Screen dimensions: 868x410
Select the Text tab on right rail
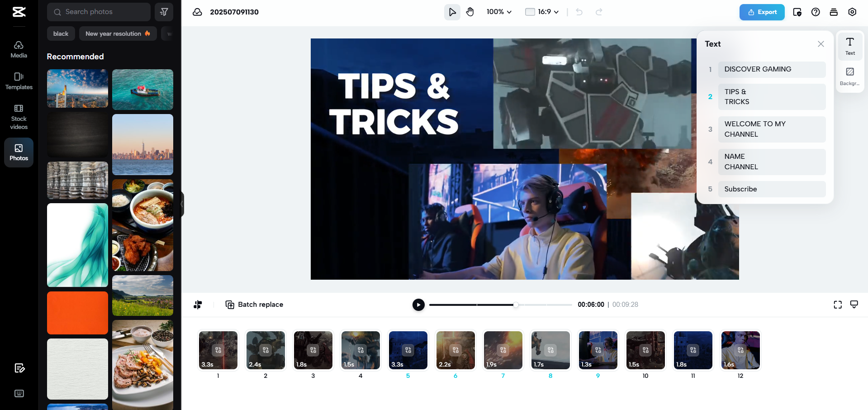pyautogui.click(x=850, y=46)
